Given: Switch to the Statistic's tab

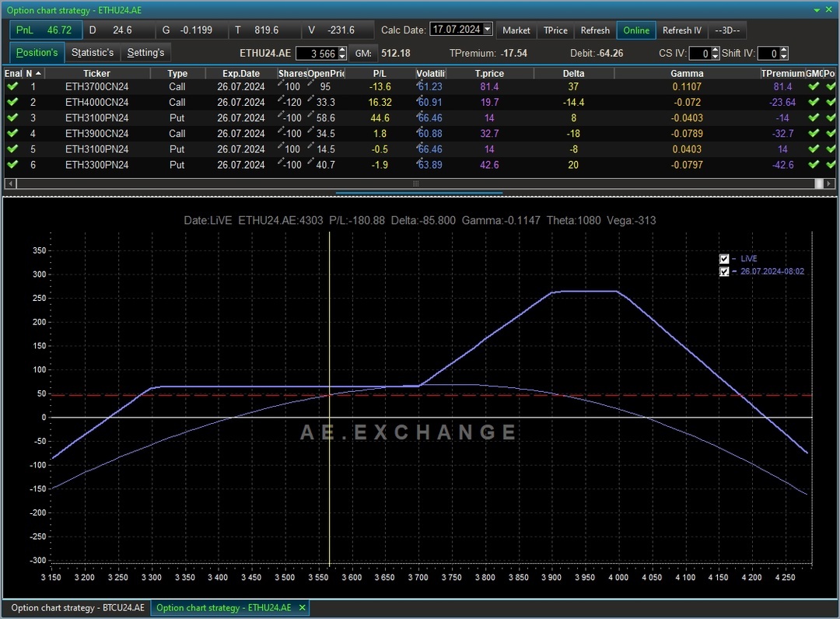Looking at the screenshot, I should pyautogui.click(x=93, y=52).
